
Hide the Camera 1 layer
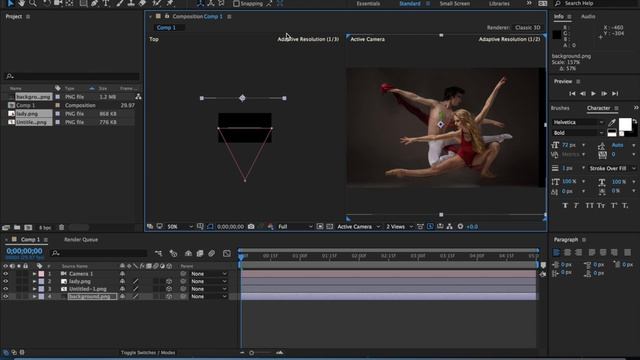pyautogui.click(x=6, y=274)
